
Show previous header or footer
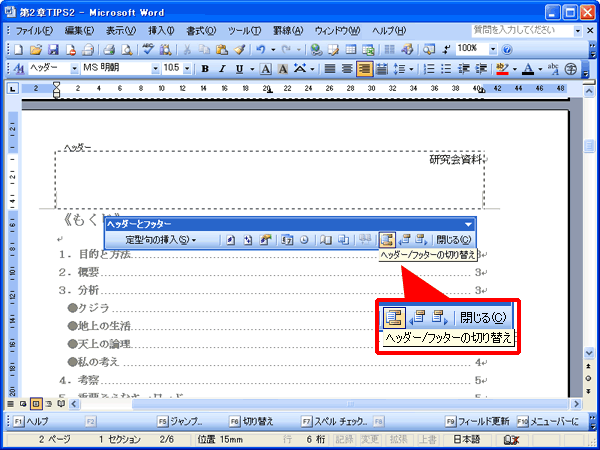tap(404, 240)
